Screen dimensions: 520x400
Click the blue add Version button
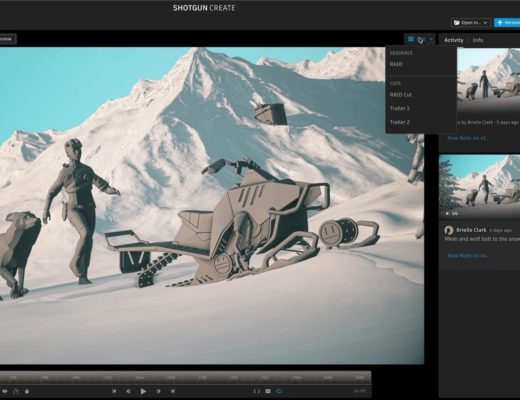[507, 23]
